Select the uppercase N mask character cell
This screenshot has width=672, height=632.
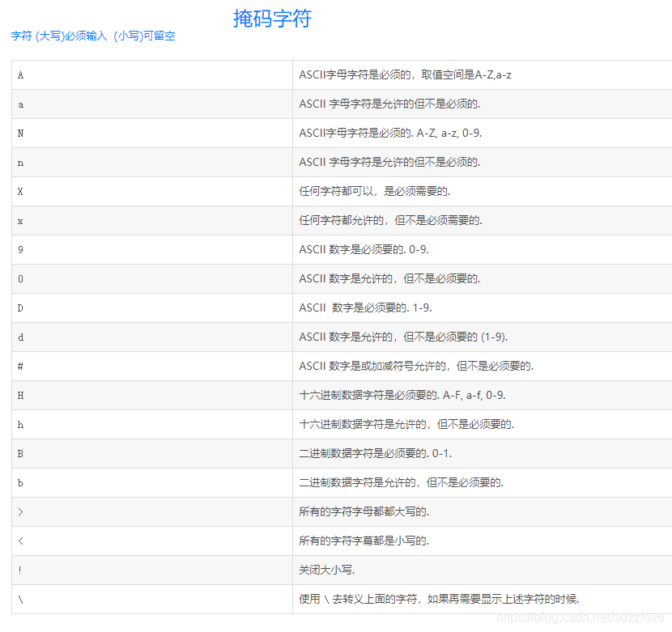[152, 134]
